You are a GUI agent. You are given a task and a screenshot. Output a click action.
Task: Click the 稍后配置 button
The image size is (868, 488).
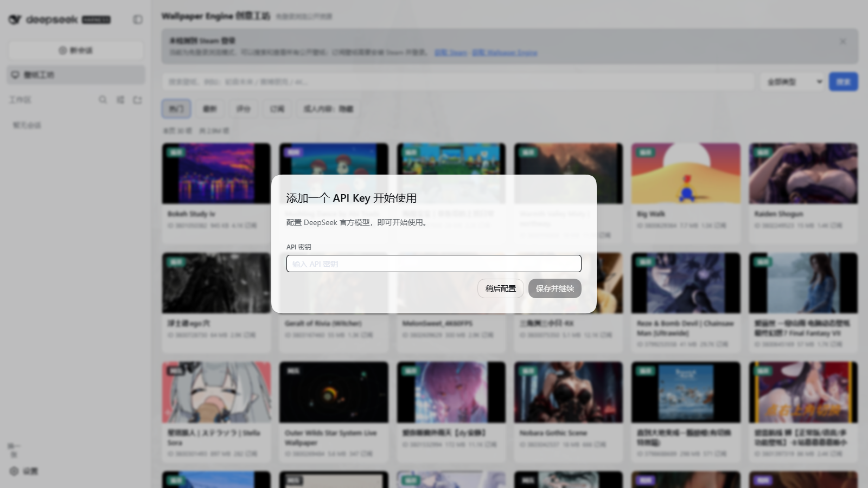(x=500, y=288)
